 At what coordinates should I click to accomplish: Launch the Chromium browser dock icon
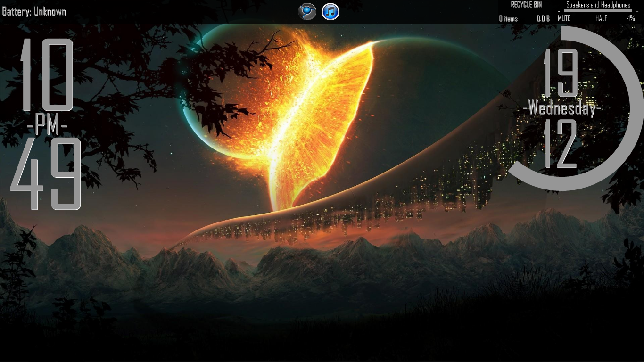pos(307,11)
